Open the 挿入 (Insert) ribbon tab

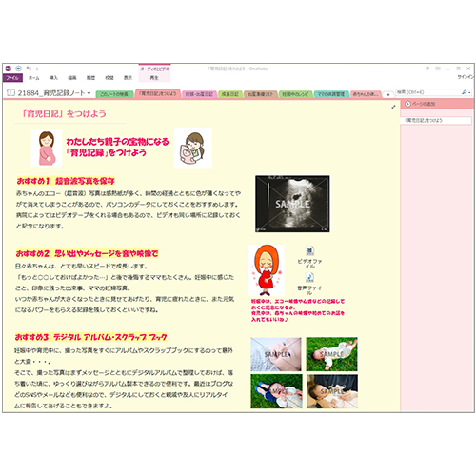53,78
